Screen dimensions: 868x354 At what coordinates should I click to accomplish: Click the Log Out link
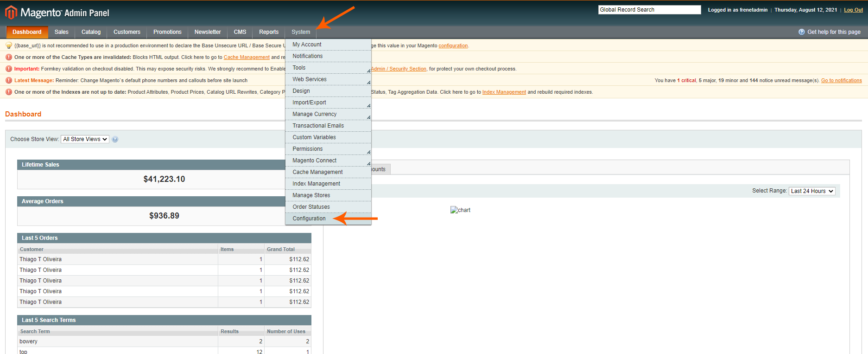(853, 10)
